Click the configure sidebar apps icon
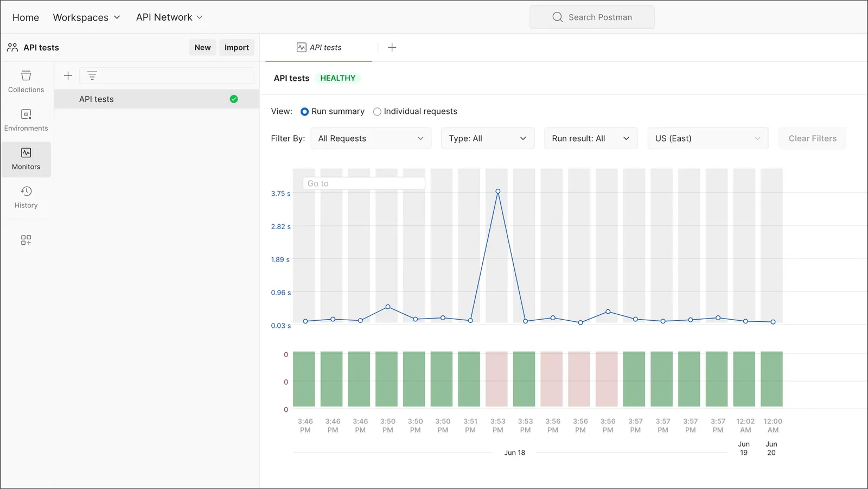This screenshot has width=868, height=489. [x=26, y=240]
